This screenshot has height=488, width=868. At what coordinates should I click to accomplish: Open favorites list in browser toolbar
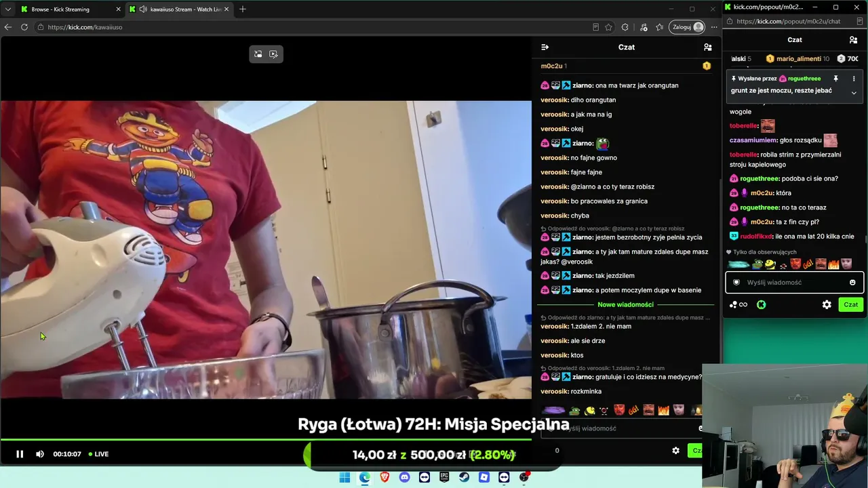click(659, 27)
